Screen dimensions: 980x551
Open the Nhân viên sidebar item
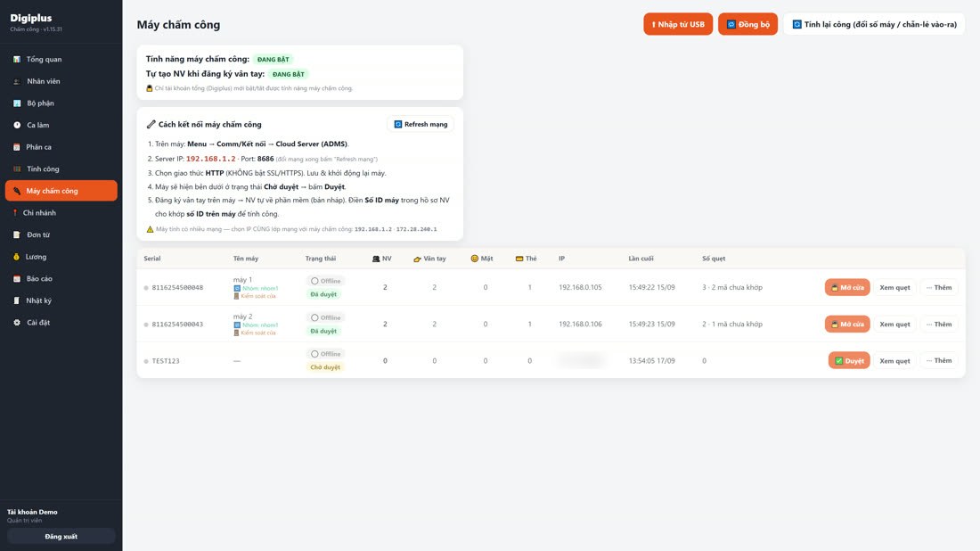(x=61, y=81)
